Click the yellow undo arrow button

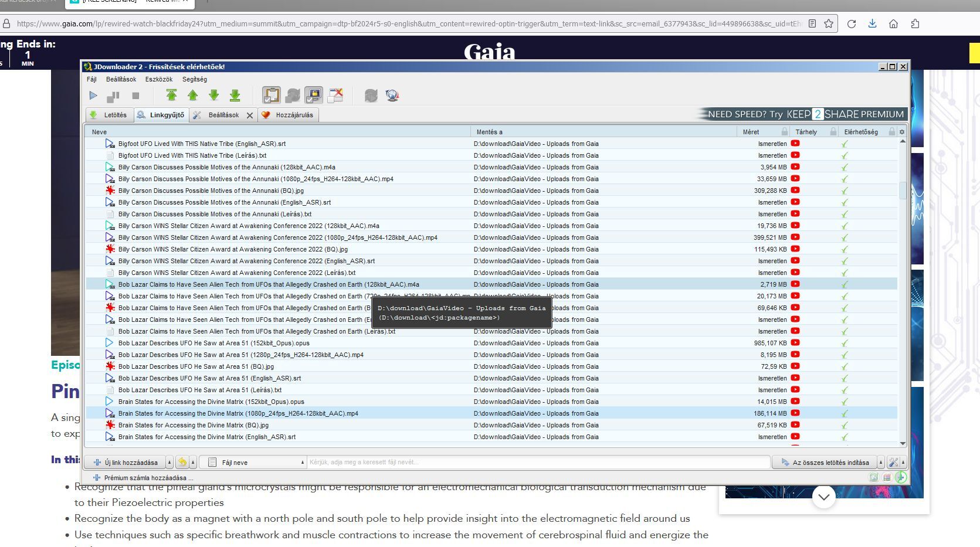pyautogui.click(x=182, y=463)
